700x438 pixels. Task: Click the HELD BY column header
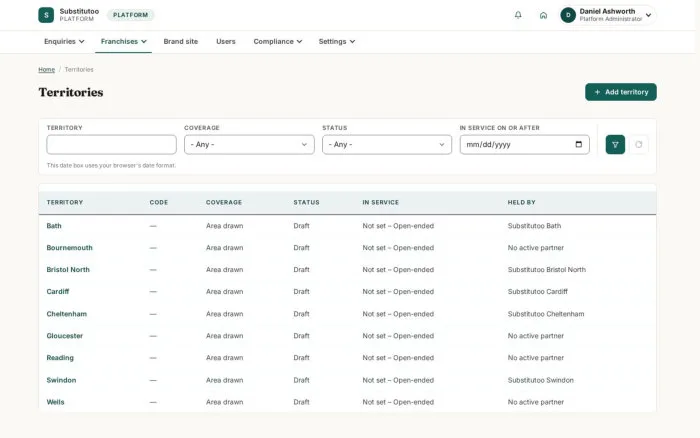pos(521,202)
